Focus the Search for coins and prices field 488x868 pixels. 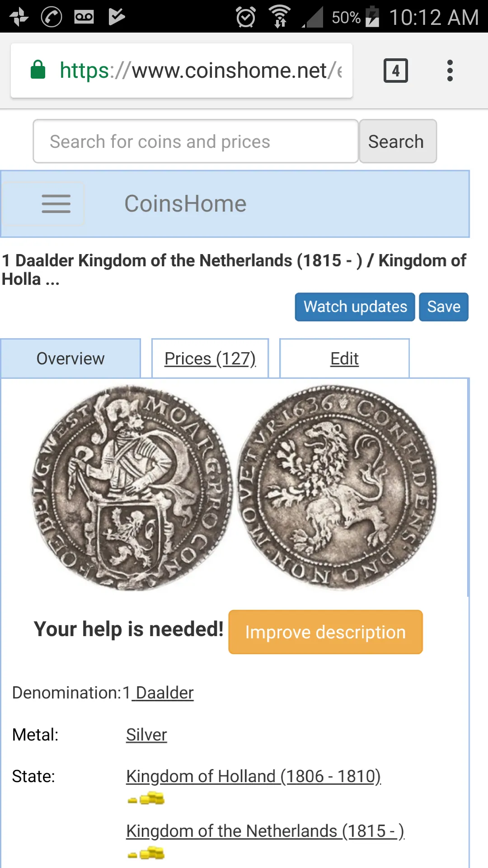click(196, 142)
